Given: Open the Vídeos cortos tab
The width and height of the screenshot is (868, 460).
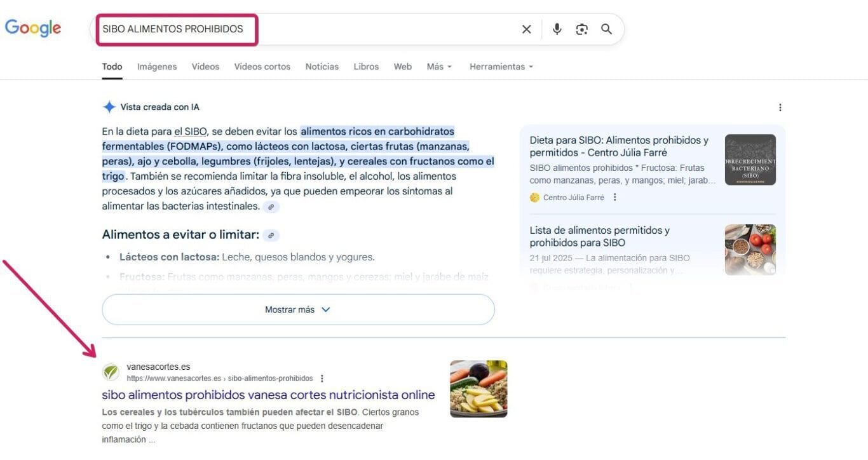Looking at the screenshot, I should 262,67.
